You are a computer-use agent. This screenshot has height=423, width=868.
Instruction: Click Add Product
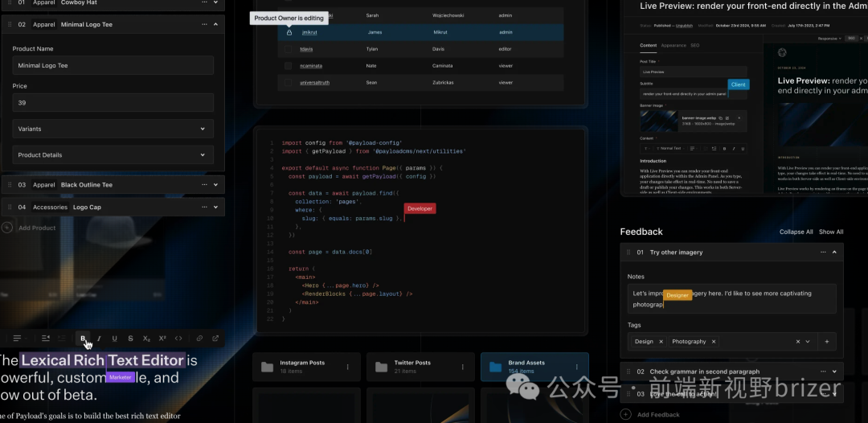pyautogui.click(x=30, y=228)
